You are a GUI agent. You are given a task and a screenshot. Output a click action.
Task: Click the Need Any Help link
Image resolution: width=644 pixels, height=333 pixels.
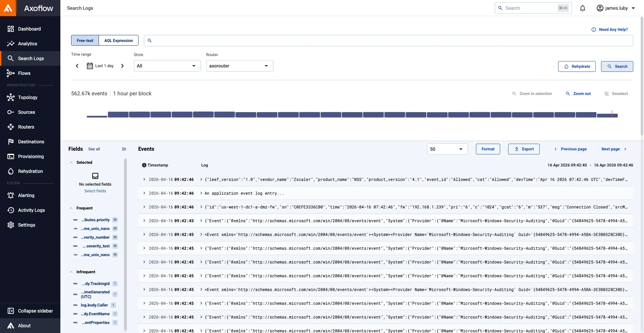coord(609,30)
